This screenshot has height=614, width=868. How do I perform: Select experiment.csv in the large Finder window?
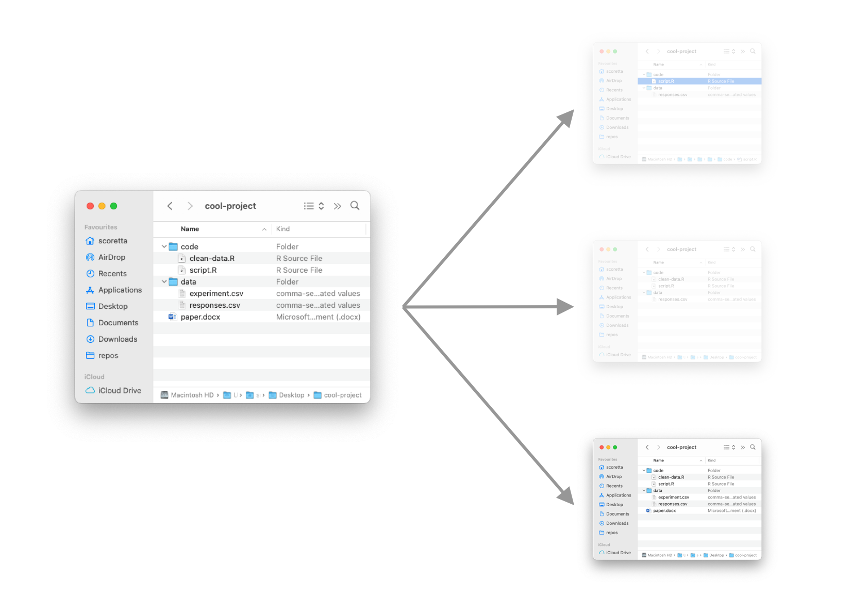coord(216,294)
